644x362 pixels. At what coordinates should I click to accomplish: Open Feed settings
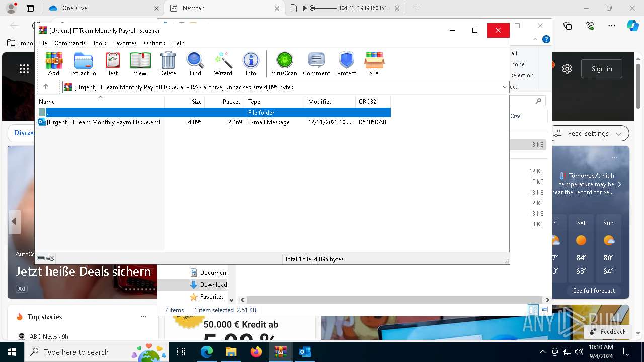pos(588,133)
